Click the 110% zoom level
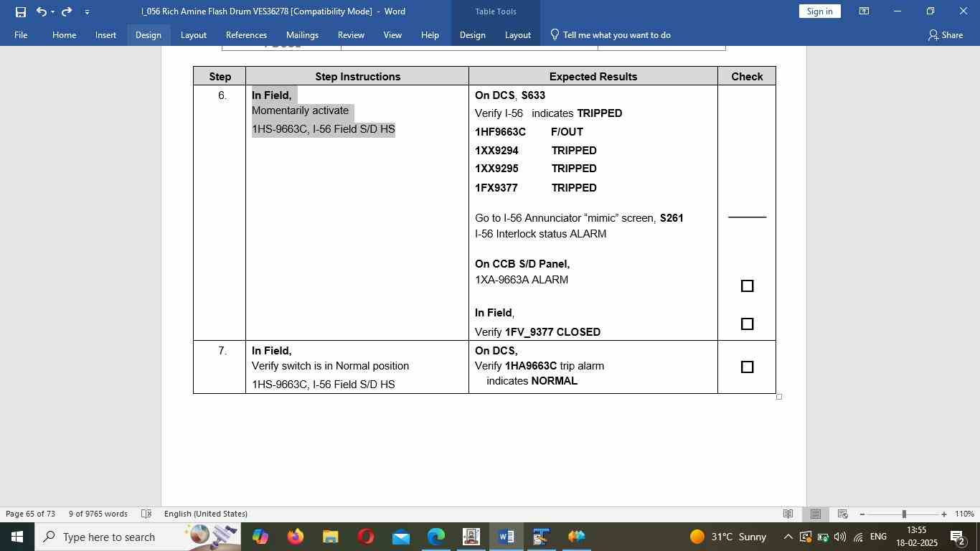Screen dimensions: 980x551 [964, 514]
